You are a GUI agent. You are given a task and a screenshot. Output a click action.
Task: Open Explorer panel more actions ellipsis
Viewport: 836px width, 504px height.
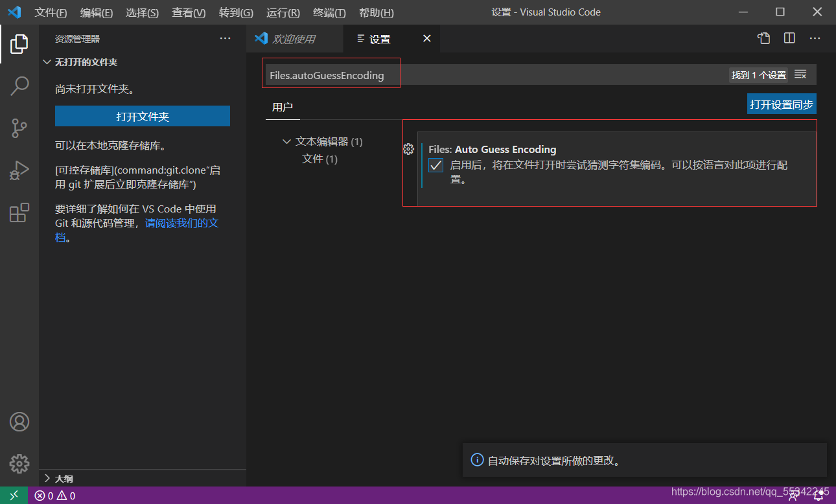pos(225,39)
